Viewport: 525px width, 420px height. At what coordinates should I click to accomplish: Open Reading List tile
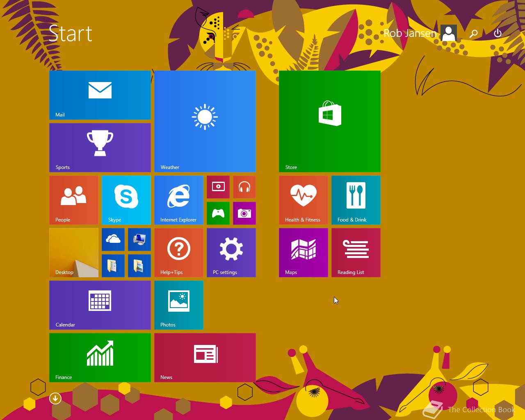tap(356, 253)
